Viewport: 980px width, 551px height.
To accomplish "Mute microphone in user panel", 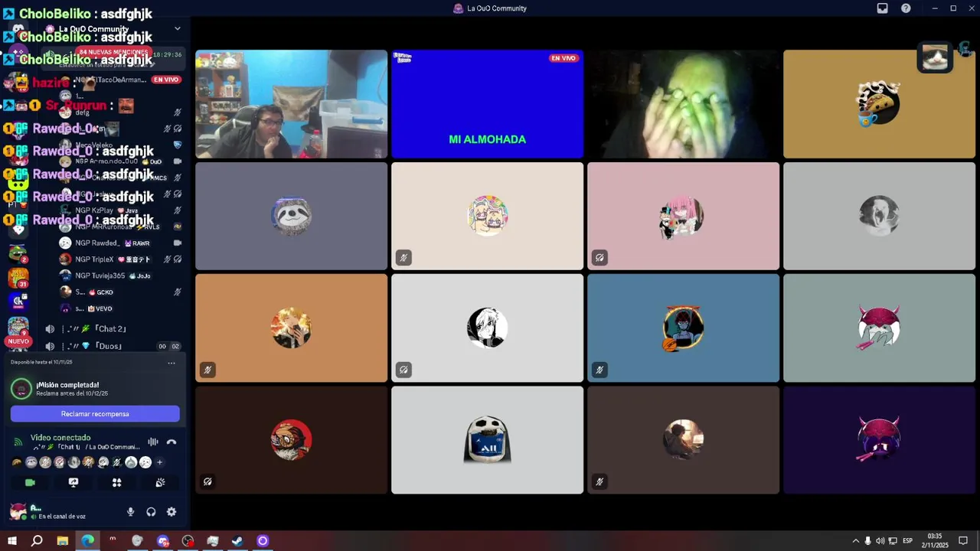I will [x=131, y=512].
